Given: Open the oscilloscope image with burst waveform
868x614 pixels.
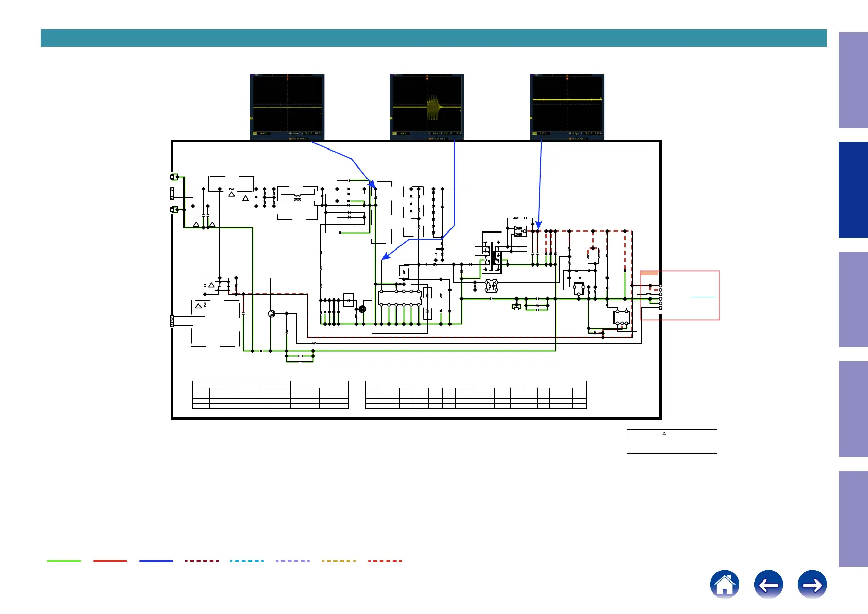Looking at the screenshot, I should coord(427,107).
